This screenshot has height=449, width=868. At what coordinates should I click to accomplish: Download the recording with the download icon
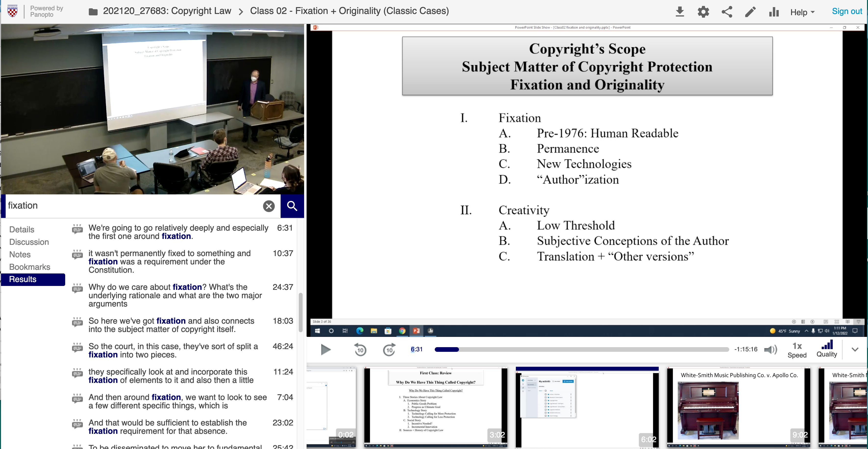tap(680, 12)
